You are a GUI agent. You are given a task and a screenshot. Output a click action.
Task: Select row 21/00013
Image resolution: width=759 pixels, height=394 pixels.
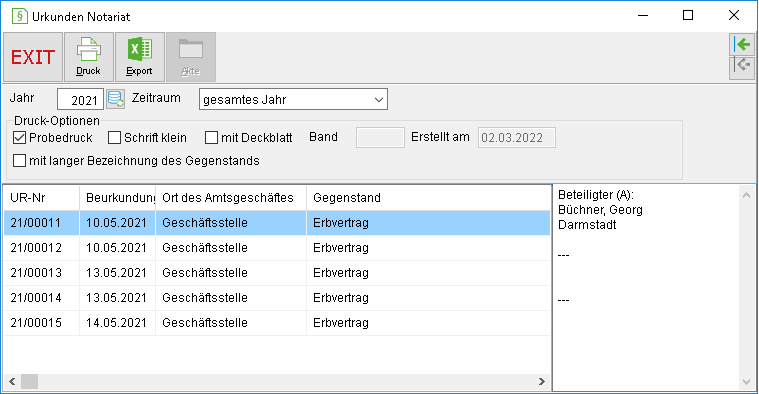(x=277, y=273)
